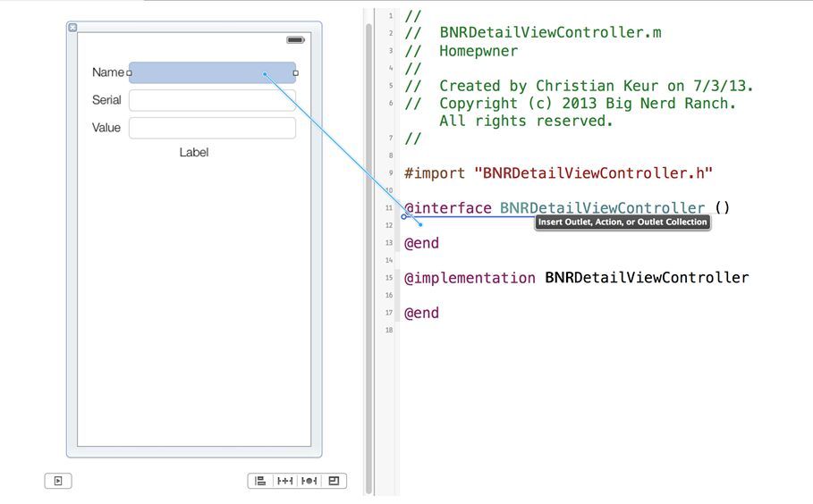
Task: Click the "BNRDetailViewController.h" import string
Action: click(x=594, y=173)
